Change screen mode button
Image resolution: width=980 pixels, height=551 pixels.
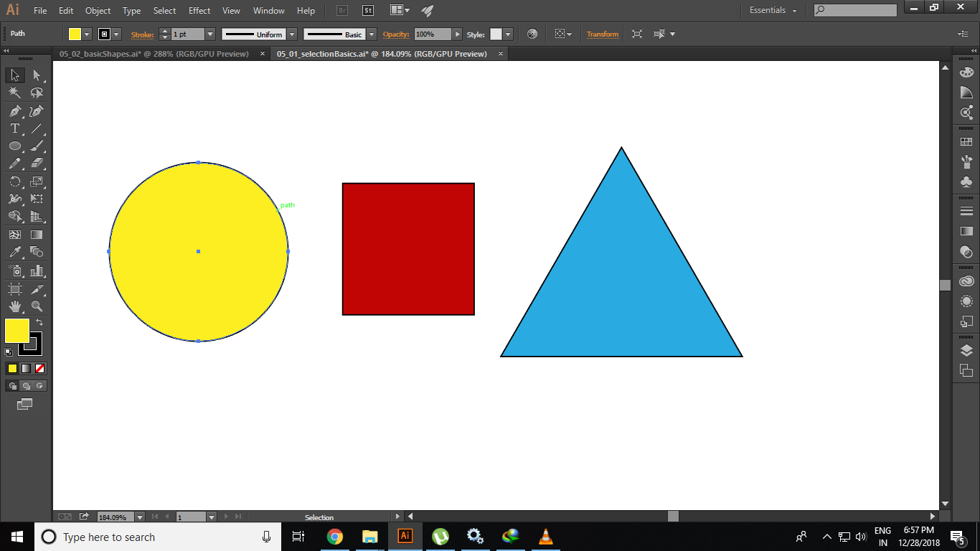25,404
